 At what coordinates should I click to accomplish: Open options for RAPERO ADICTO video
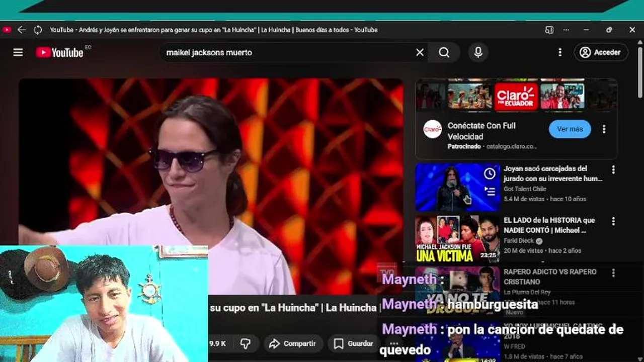click(x=613, y=273)
